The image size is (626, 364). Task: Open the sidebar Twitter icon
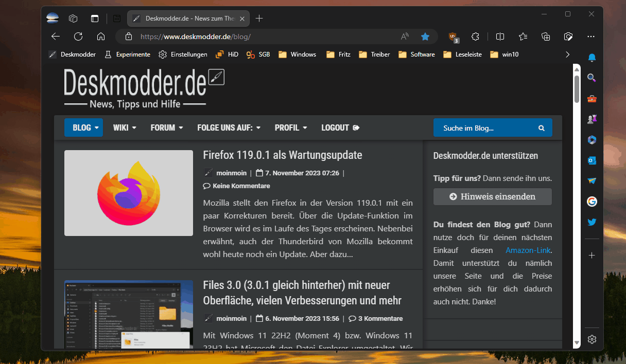click(x=592, y=222)
